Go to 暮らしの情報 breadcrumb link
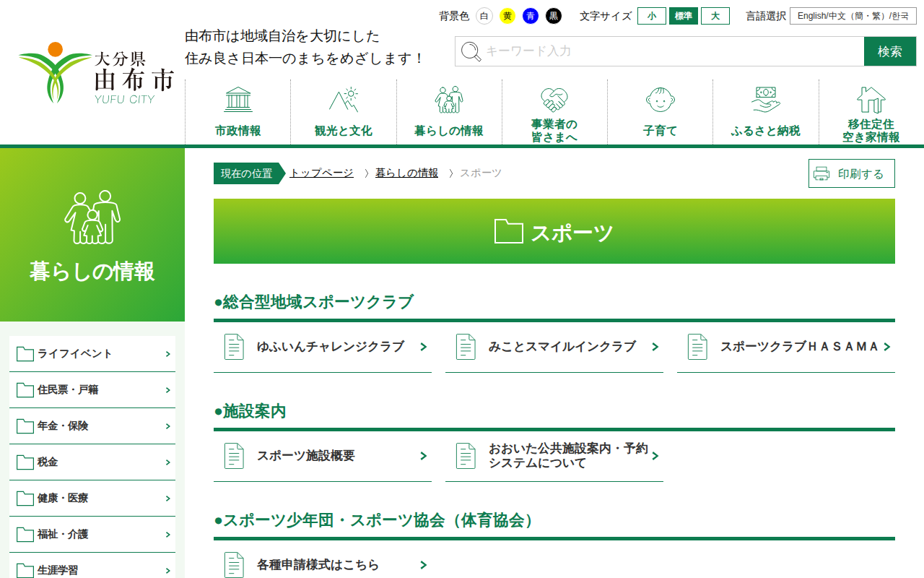The height and width of the screenshot is (578, 924). pos(406,173)
